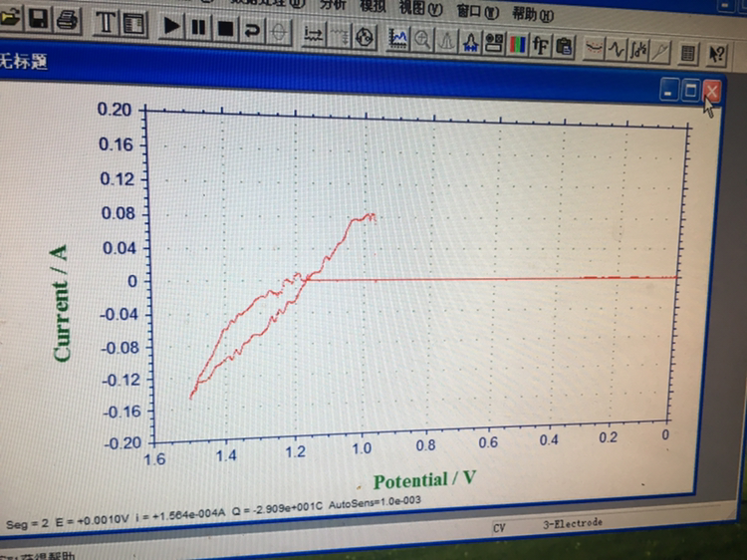Click the 无标题 window title

click(x=24, y=61)
